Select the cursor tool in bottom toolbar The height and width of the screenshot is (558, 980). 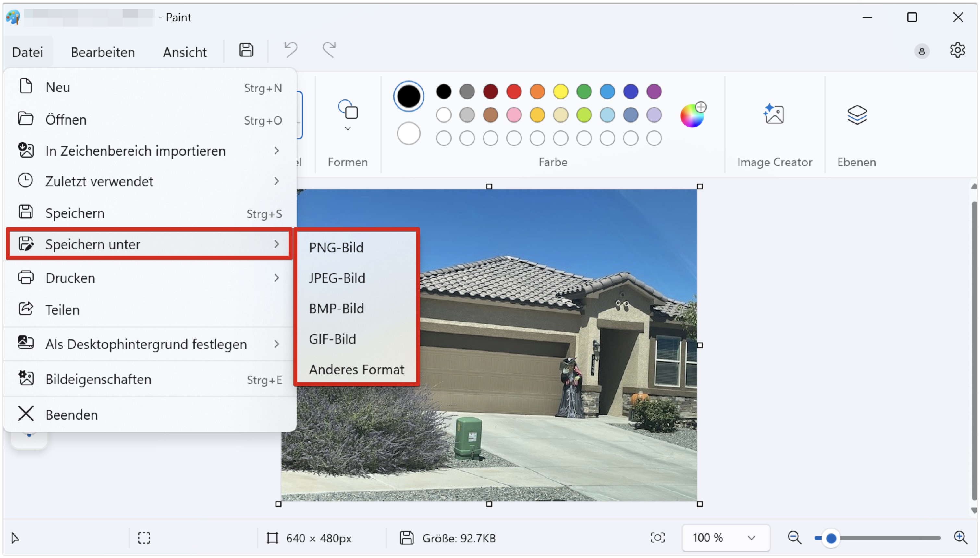tap(15, 538)
